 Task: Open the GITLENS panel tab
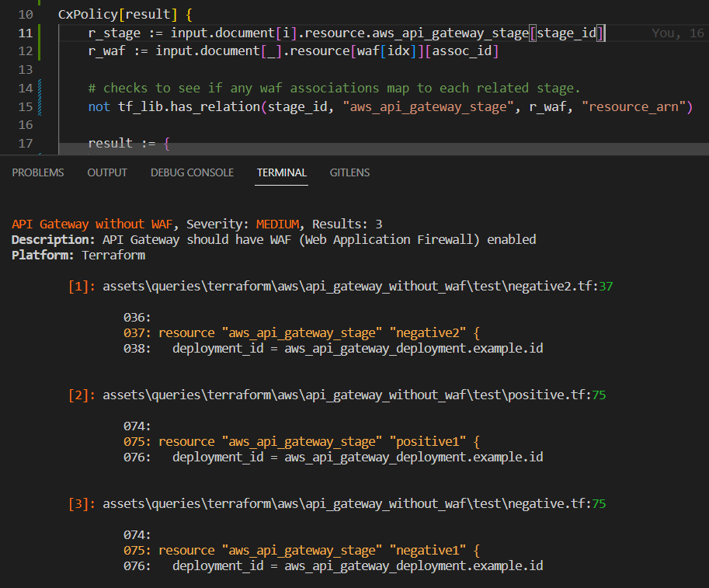[349, 172]
